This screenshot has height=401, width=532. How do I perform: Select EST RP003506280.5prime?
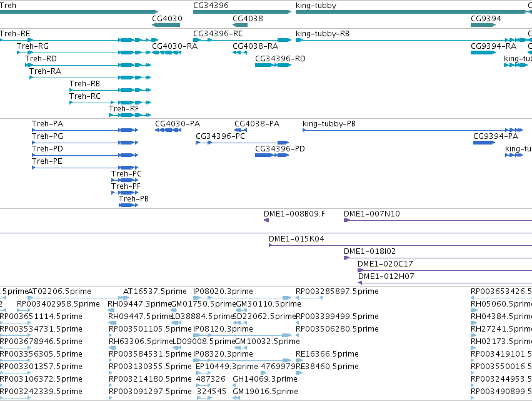337,329
